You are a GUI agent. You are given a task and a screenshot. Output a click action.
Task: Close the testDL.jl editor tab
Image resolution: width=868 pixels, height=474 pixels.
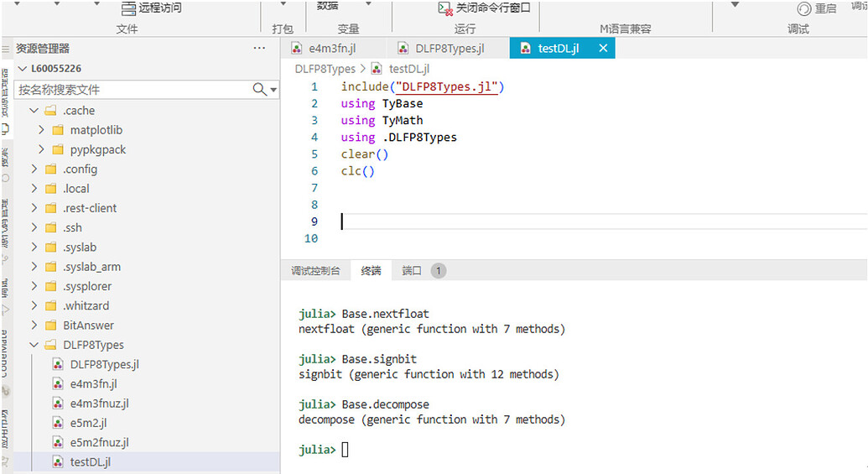(x=603, y=48)
